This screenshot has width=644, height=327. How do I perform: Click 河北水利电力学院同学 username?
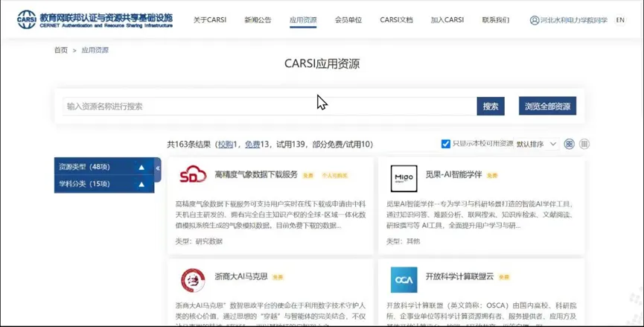[574, 19]
